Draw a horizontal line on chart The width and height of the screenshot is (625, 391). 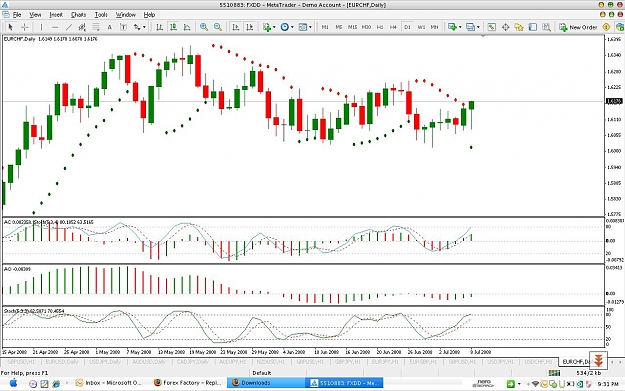(55, 27)
